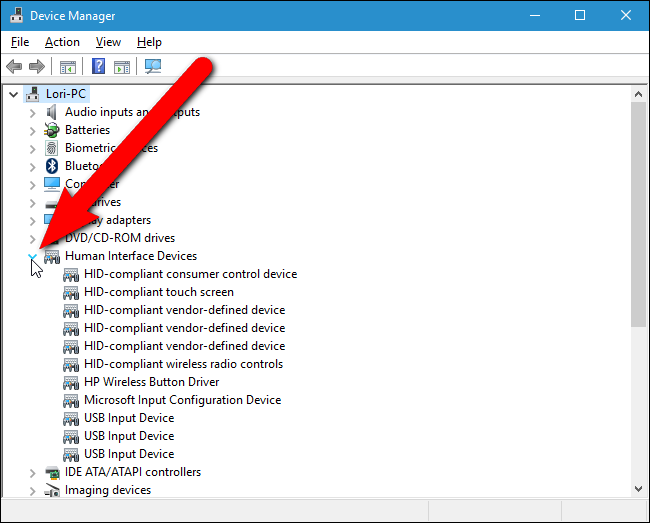Collapse the Human Interface Devices node
650x523 pixels.
(x=32, y=256)
